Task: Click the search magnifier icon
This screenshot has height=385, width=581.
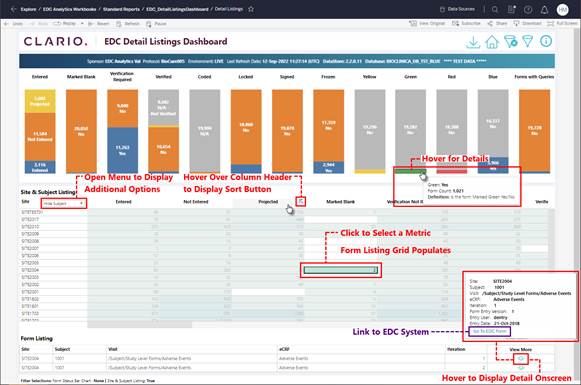Action: (x=495, y=10)
